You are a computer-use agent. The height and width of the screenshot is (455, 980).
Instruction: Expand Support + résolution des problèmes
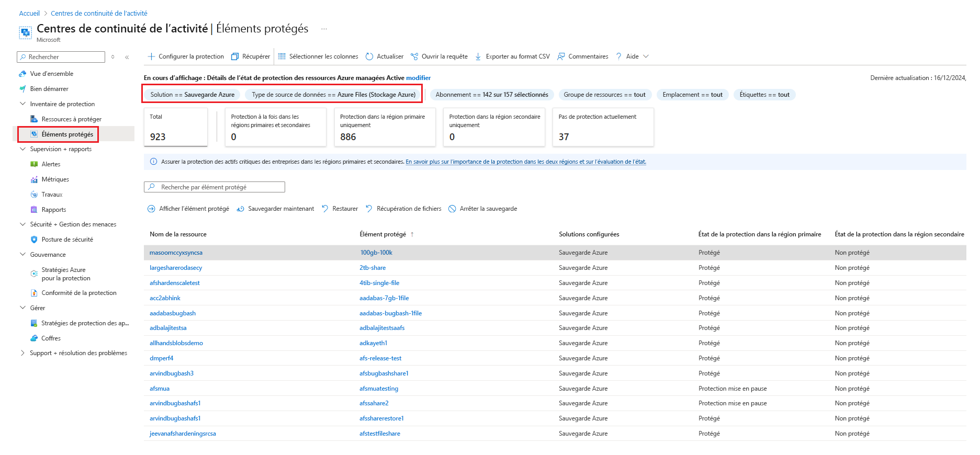pyautogui.click(x=22, y=353)
